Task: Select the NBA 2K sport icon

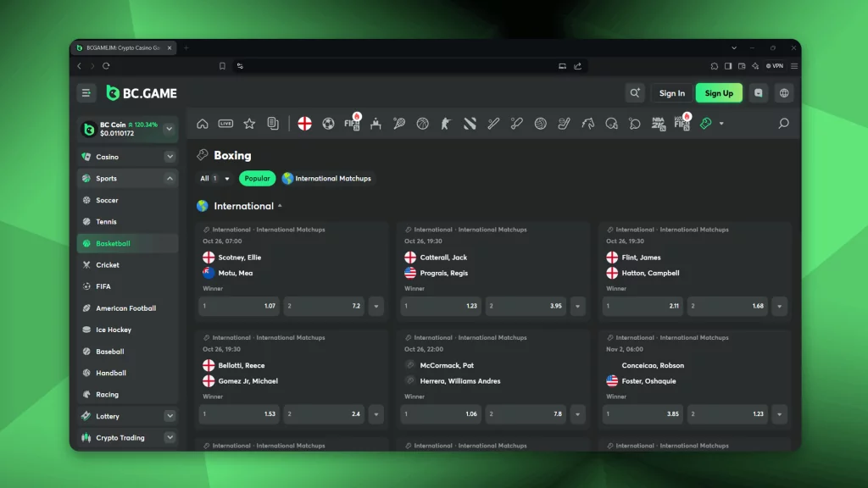Action: point(658,124)
